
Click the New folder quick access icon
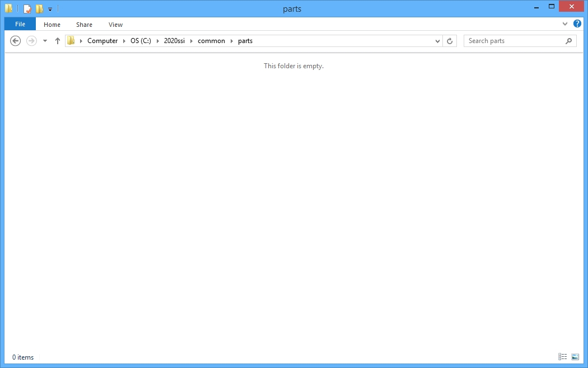point(39,8)
